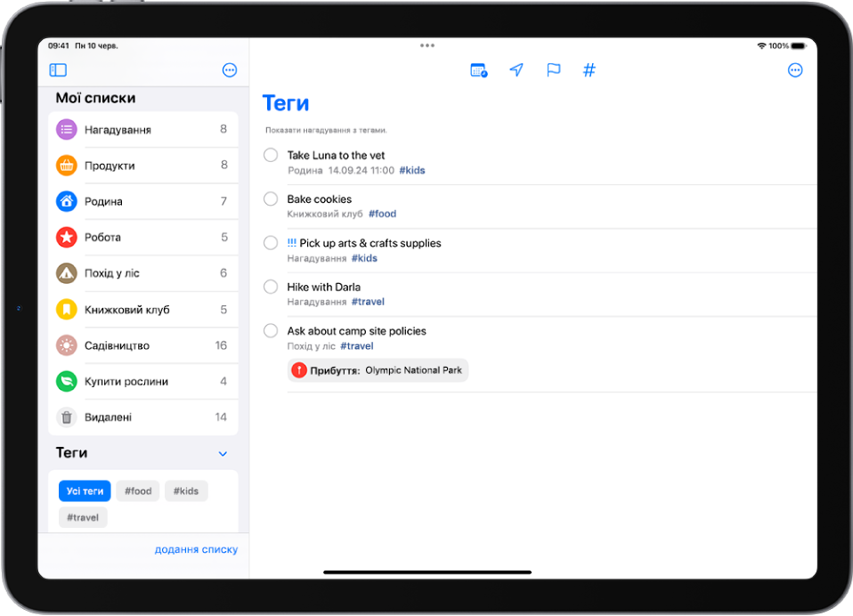Tap Ask about camp site policies title
This screenshot has width=853, height=616.
[x=356, y=331]
